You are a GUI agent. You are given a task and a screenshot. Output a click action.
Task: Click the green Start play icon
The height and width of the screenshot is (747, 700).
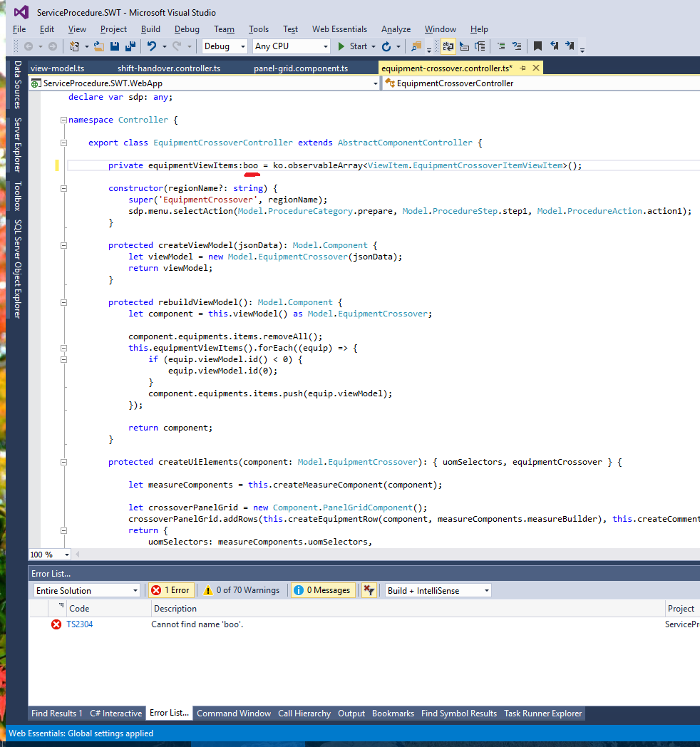(x=341, y=46)
